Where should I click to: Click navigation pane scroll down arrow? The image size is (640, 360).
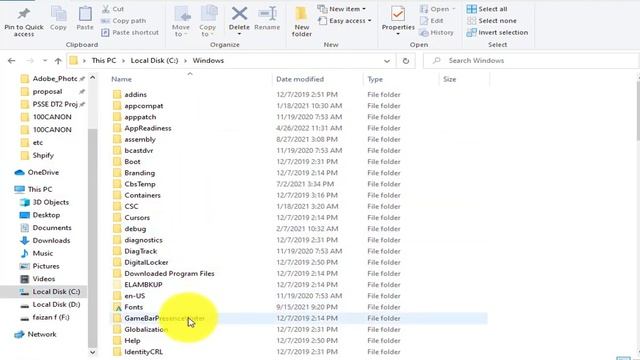(x=92, y=352)
